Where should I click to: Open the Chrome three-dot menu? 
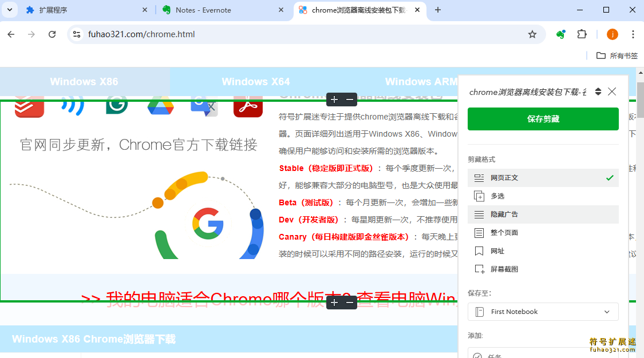tap(633, 34)
